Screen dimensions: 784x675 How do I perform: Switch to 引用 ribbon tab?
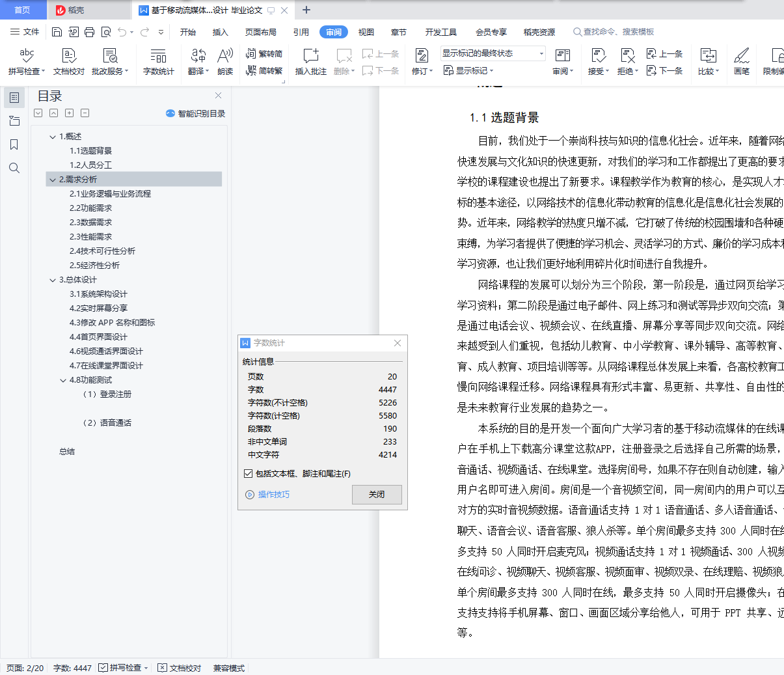point(301,32)
